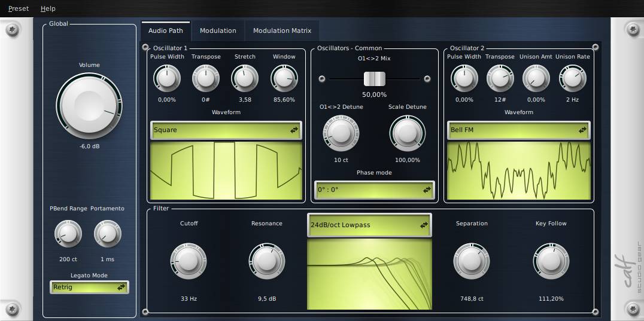The height and width of the screenshot is (321, 644).
Task: Click the 0# Oscillator 1 Transpose value
Action: tap(206, 100)
